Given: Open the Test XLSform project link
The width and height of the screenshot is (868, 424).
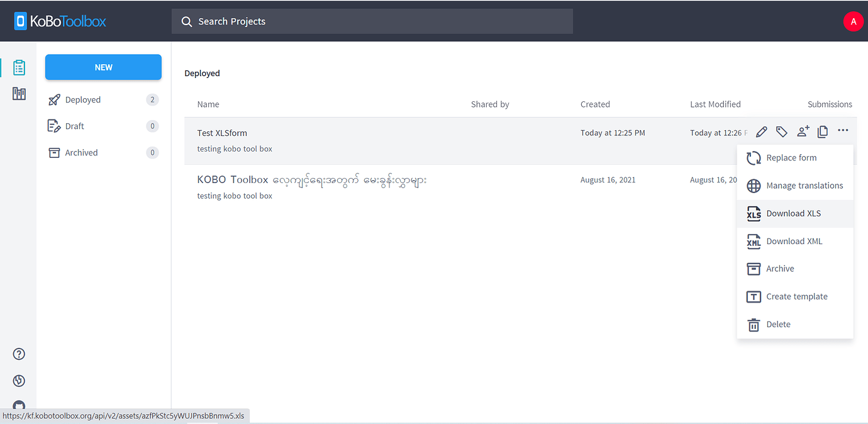Looking at the screenshot, I should coord(222,133).
